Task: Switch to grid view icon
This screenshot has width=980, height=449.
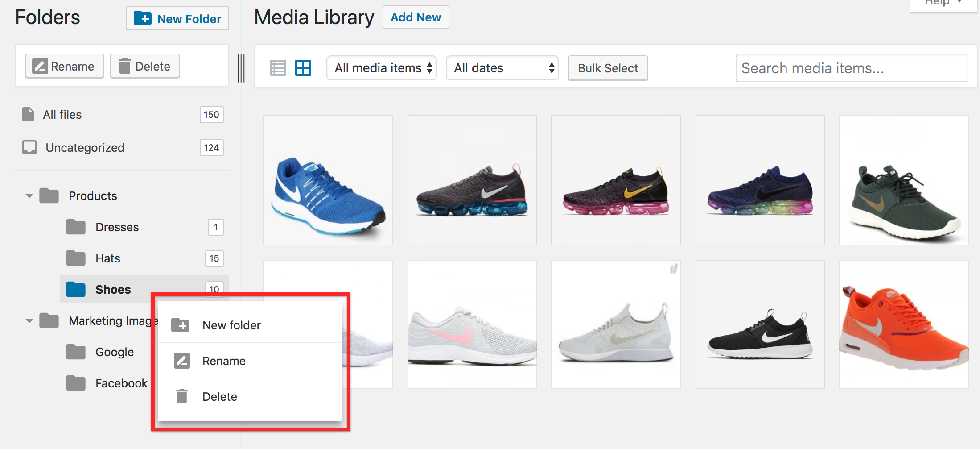Action: pos(303,68)
